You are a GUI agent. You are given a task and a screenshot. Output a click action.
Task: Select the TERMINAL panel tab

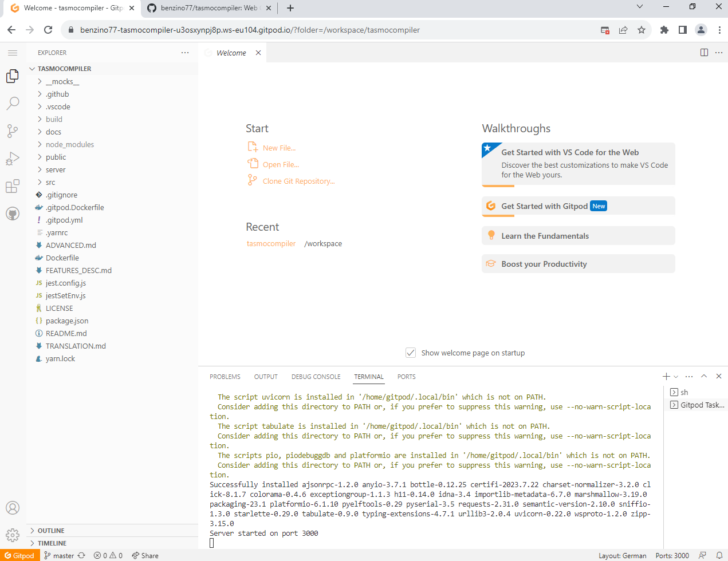pos(369,377)
